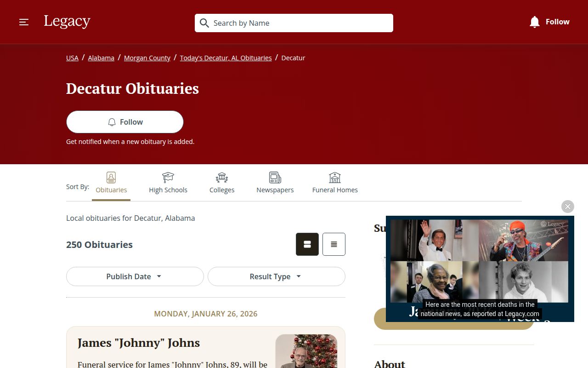The height and width of the screenshot is (368, 588).
Task: Focus the Search by Name field
Action: click(294, 23)
